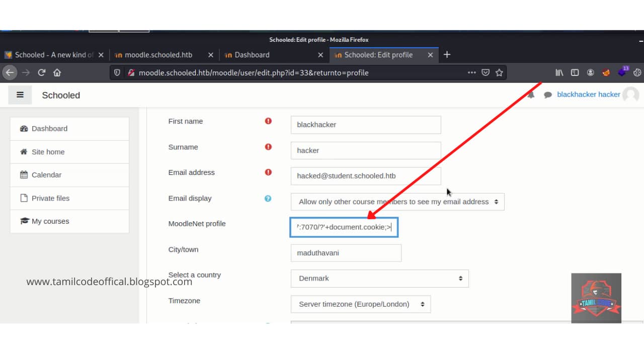Click the Surname required icon
The width and height of the screenshot is (644, 362).
tap(268, 147)
